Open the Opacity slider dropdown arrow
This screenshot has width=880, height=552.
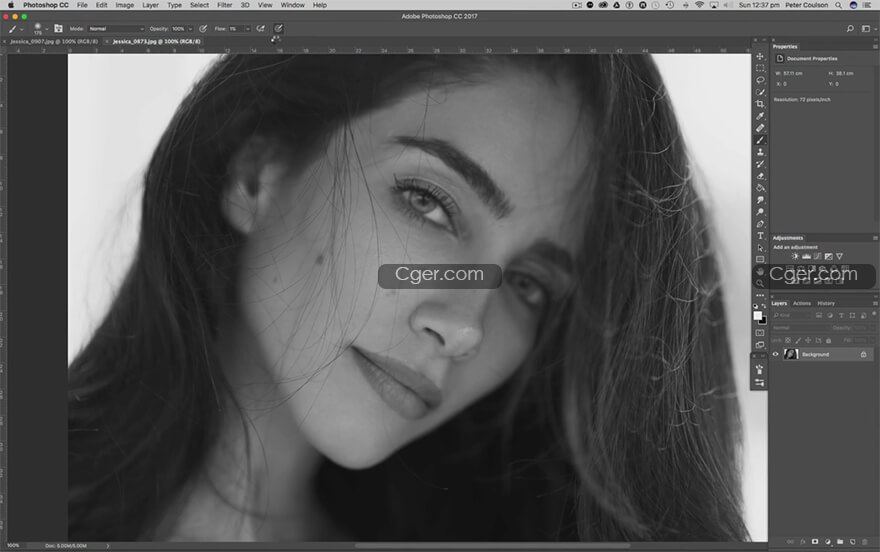pyautogui.click(x=190, y=29)
